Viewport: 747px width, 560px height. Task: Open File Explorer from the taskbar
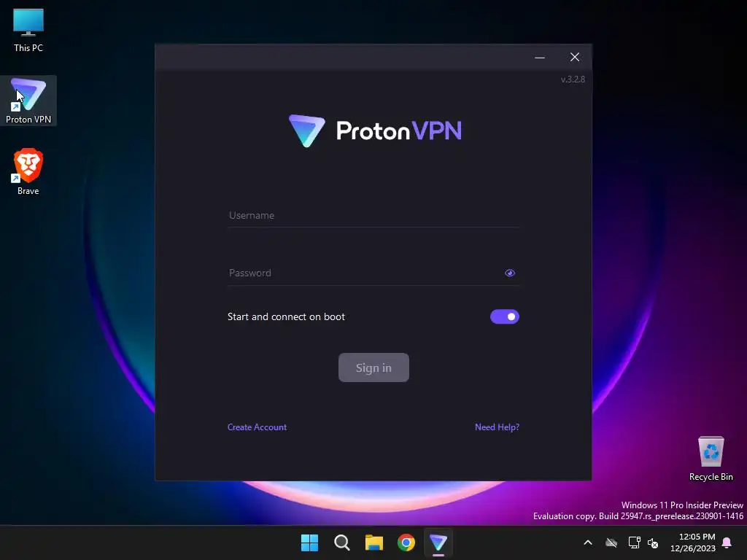click(x=374, y=542)
